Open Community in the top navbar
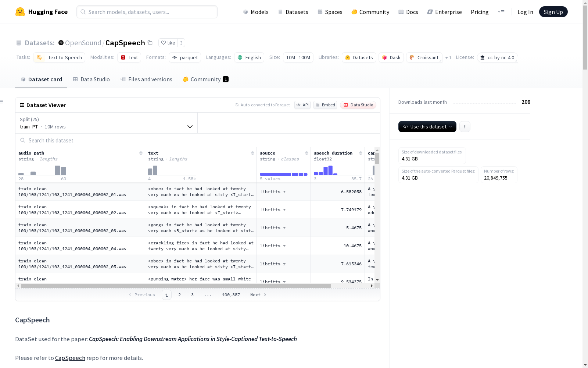 [370, 12]
